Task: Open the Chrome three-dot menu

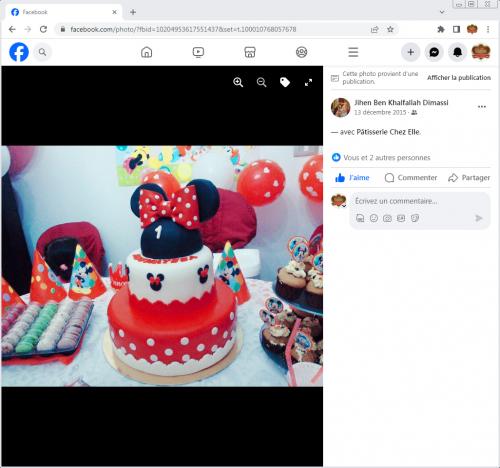Action: pyautogui.click(x=488, y=29)
